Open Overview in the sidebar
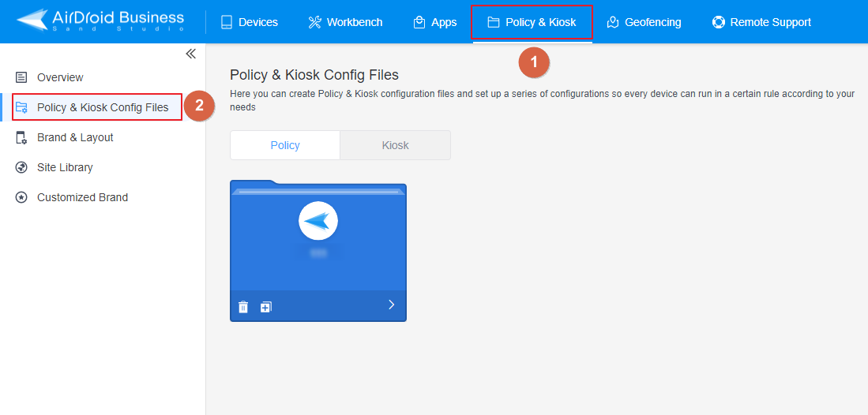868x415 pixels. pyautogui.click(x=60, y=77)
